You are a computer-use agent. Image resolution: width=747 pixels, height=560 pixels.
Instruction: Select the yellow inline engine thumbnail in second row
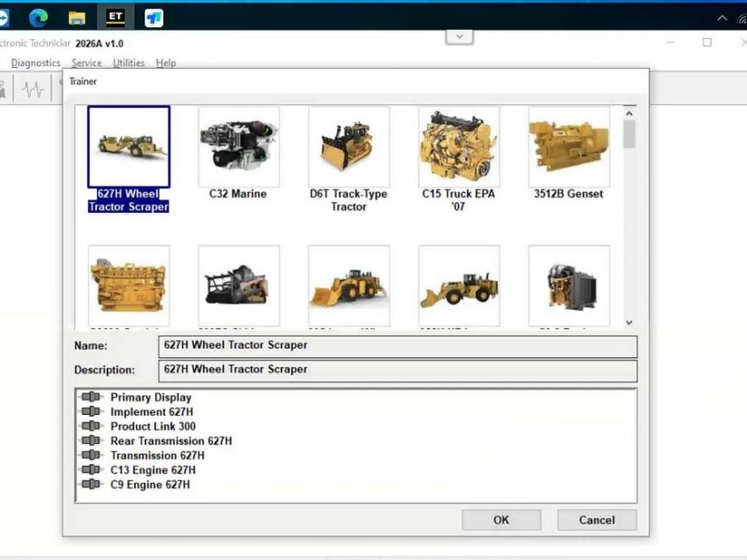(129, 286)
